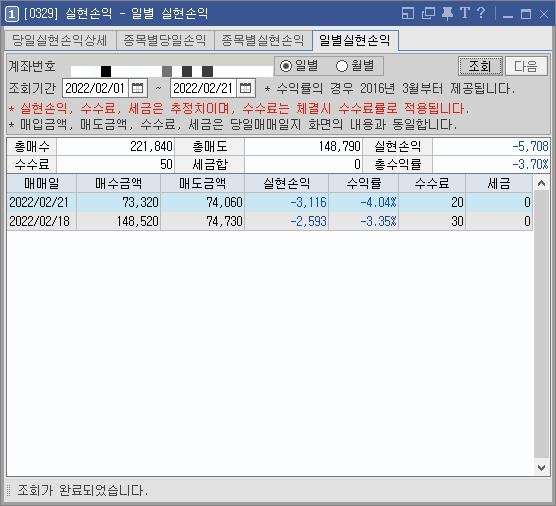Click the T font size icon

(465, 13)
